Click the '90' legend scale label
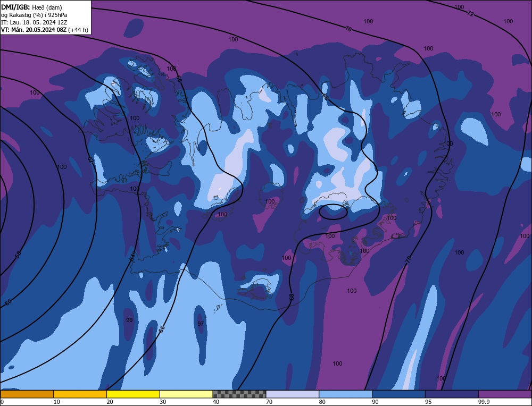Image resolution: width=532 pixels, height=406 pixels. (375, 402)
